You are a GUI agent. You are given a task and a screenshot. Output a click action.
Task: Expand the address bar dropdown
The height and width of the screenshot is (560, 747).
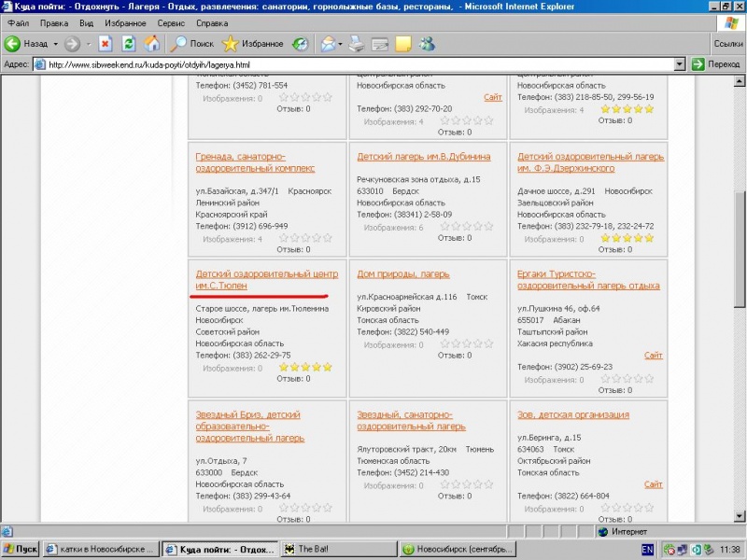(680, 64)
